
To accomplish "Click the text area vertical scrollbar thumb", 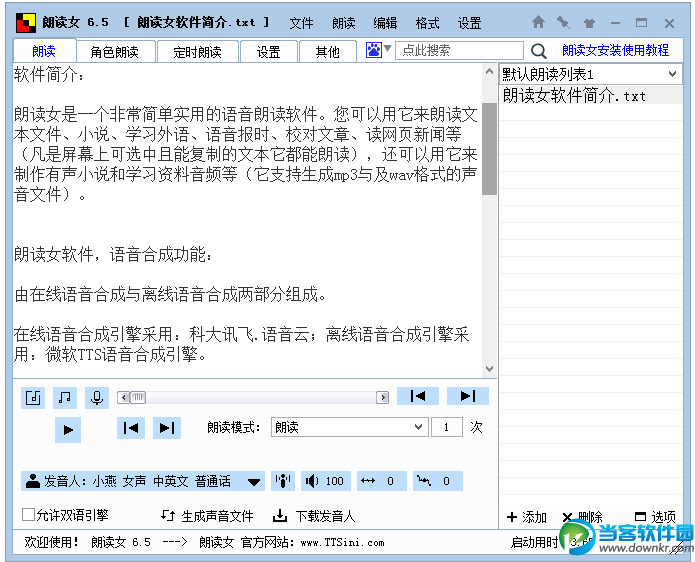I will pos(489,149).
